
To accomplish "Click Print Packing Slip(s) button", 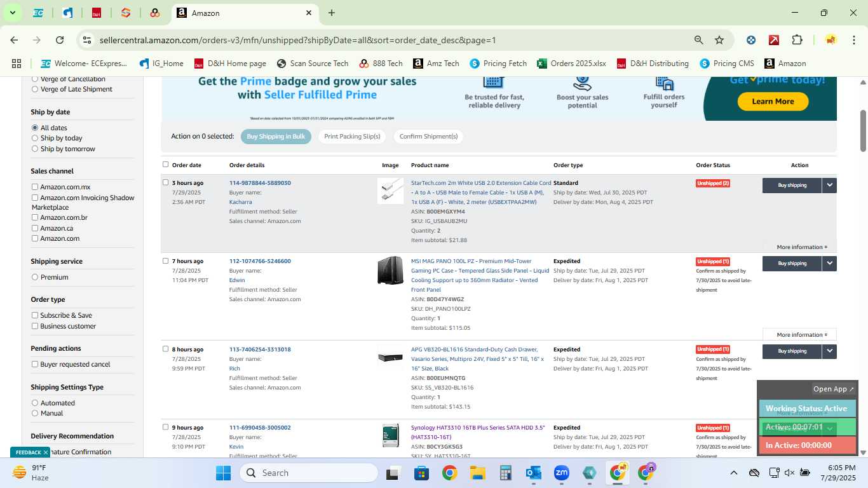I will (352, 137).
